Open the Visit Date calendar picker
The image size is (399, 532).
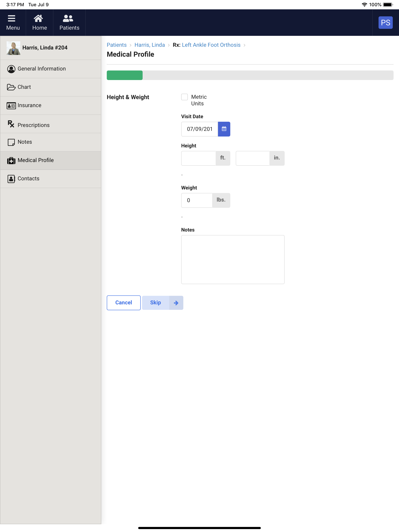point(224,129)
